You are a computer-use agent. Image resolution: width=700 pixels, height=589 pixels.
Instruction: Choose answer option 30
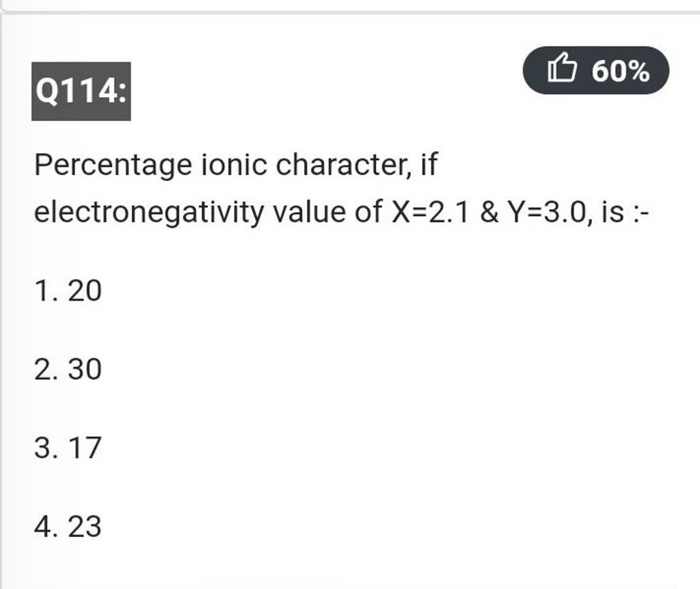pyautogui.click(x=87, y=370)
